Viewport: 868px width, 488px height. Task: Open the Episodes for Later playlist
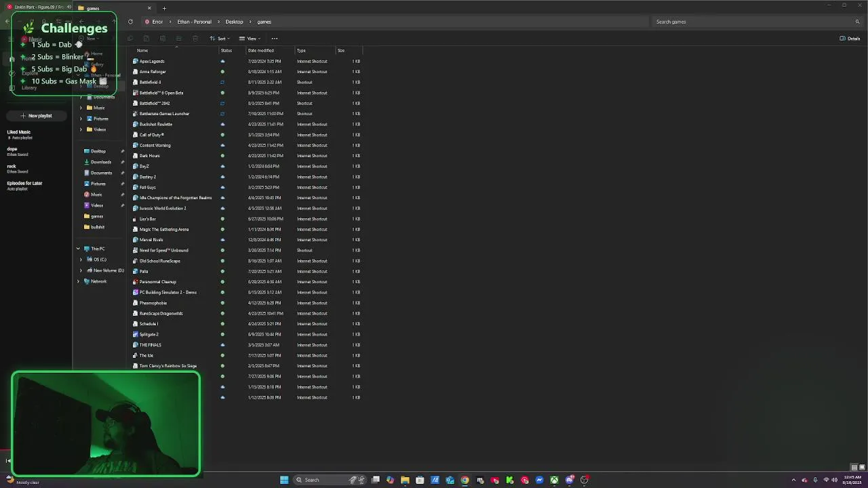(x=24, y=183)
